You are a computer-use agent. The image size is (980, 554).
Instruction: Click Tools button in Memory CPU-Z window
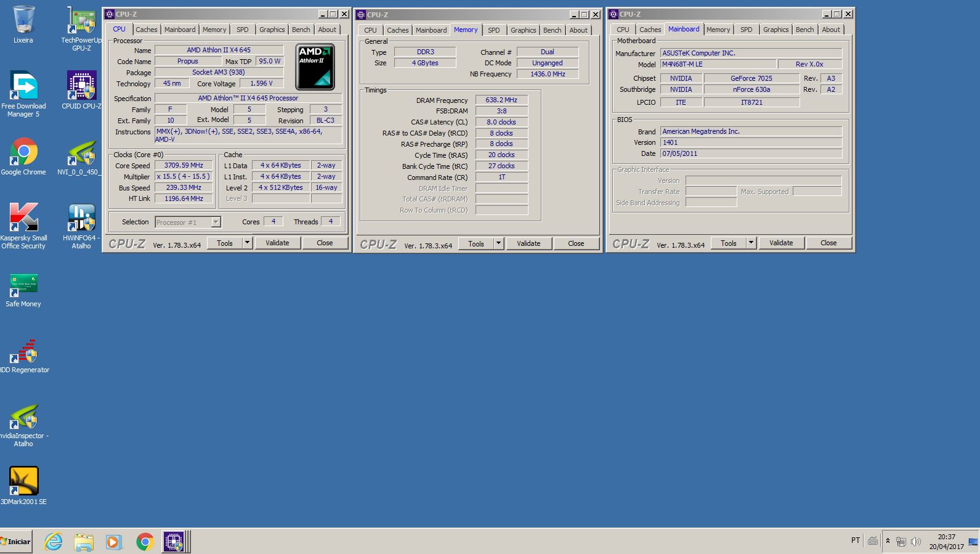coord(476,243)
